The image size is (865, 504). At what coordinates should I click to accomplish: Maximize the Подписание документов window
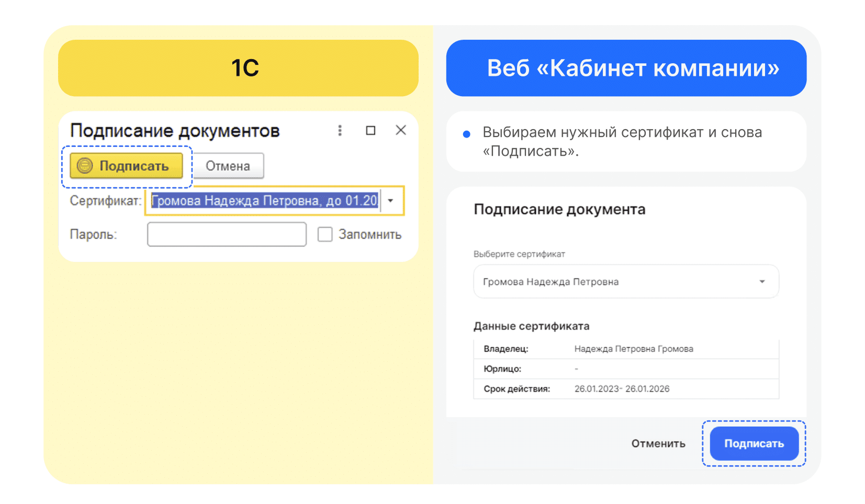pyautogui.click(x=370, y=130)
